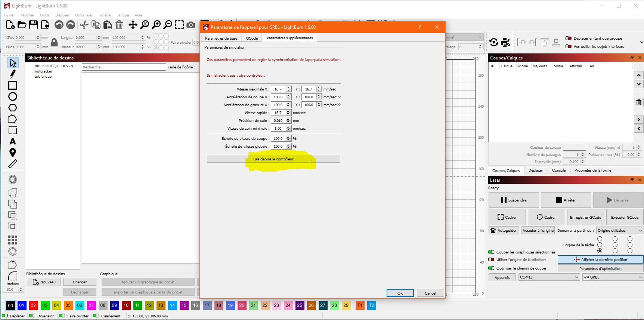The height and width of the screenshot is (320, 644).
Task: Select the top-right job origin radio button
Action: pyautogui.click(x=630, y=239)
